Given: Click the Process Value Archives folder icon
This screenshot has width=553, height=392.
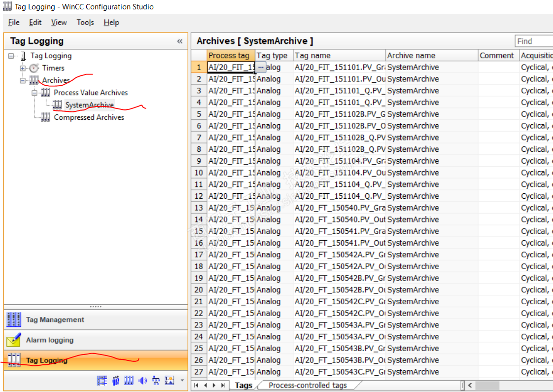Looking at the screenshot, I should [x=45, y=93].
